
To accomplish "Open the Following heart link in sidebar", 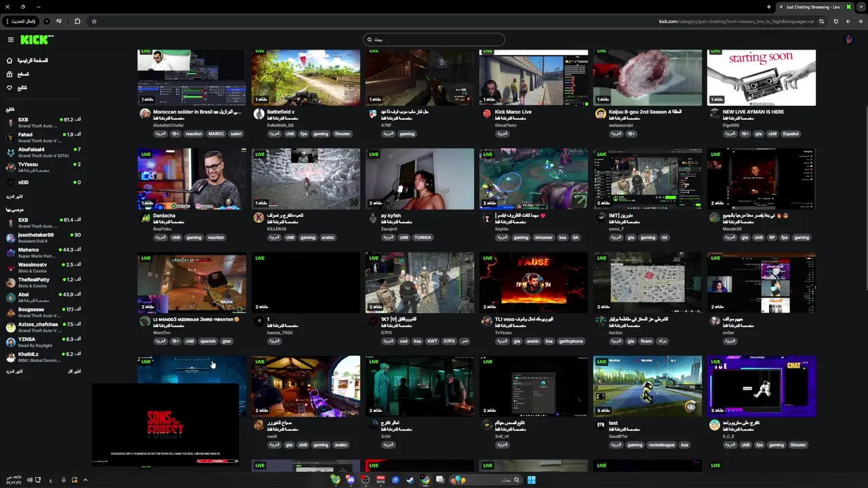I will pos(17,87).
